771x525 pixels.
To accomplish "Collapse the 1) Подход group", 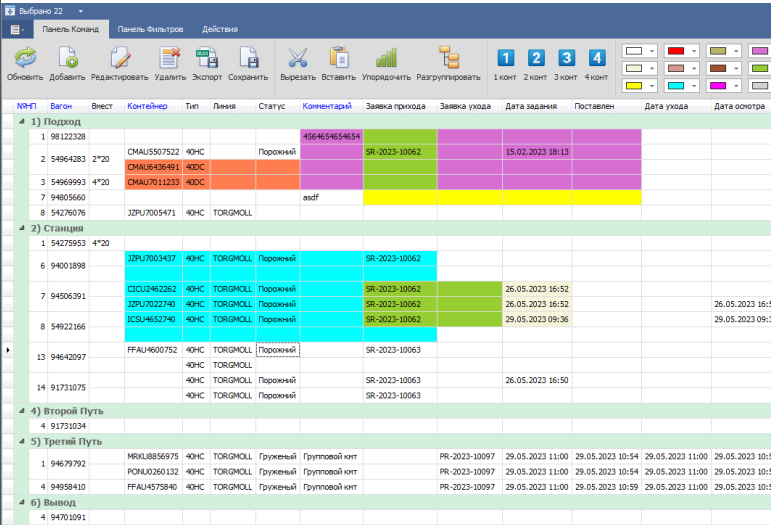I will pyautogui.click(x=22, y=121).
